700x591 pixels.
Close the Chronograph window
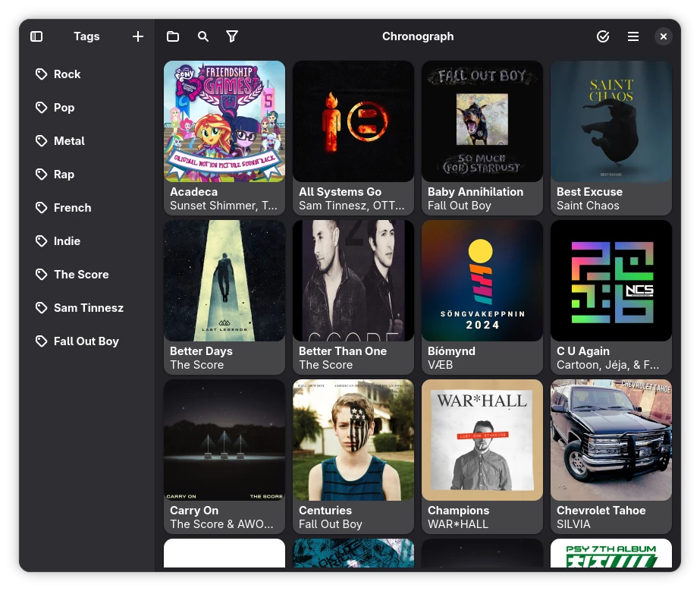[664, 36]
